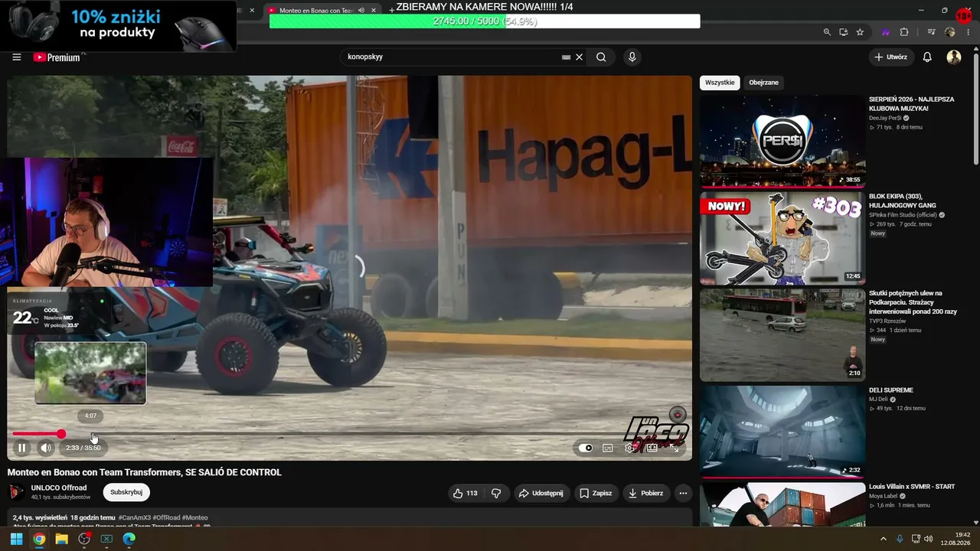
Task: Share the video via Udostępnij
Action: point(541,494)
